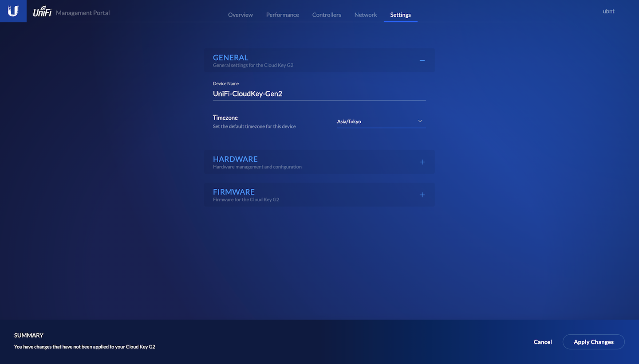The image size is (639, 364).
Task: Click the Timezone label text
Action: click(225, 117)
